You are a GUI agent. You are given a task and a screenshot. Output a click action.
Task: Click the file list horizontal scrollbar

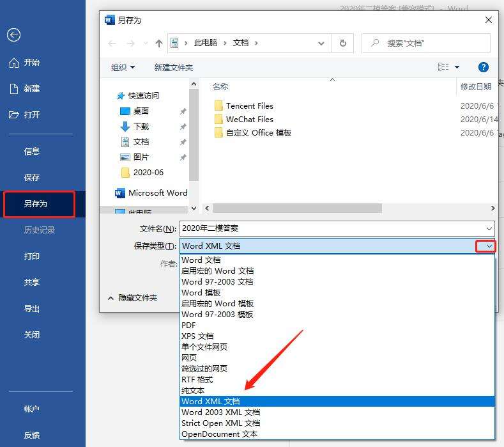pyautogui.click(x=297, y=208)
